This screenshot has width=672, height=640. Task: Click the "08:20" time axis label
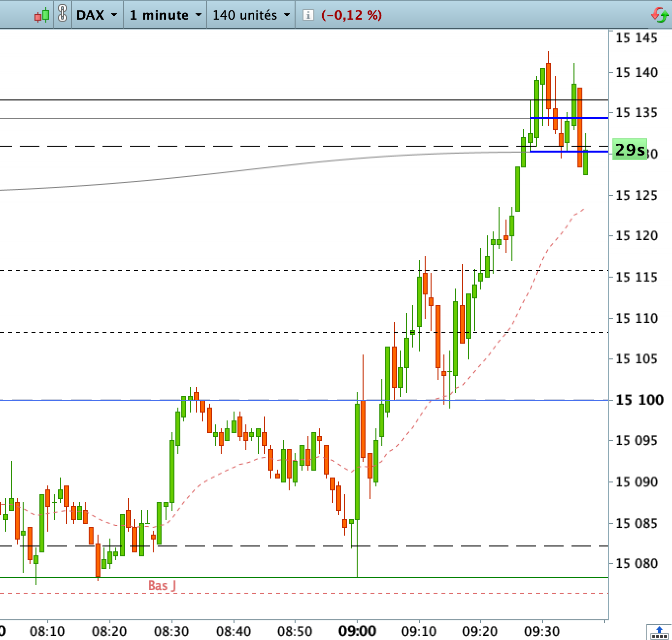109,631
